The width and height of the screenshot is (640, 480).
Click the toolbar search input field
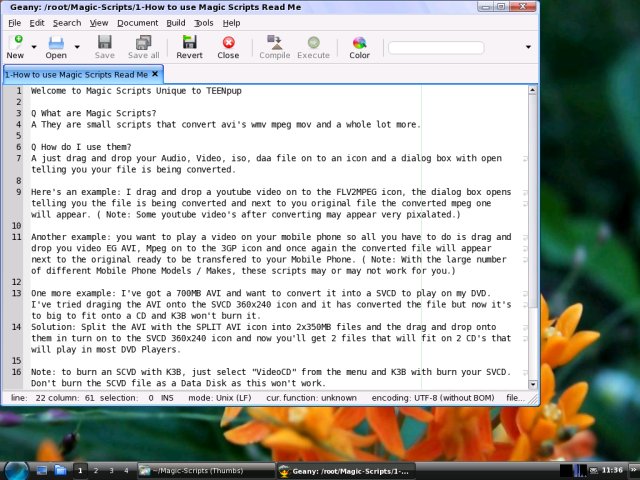436,48
